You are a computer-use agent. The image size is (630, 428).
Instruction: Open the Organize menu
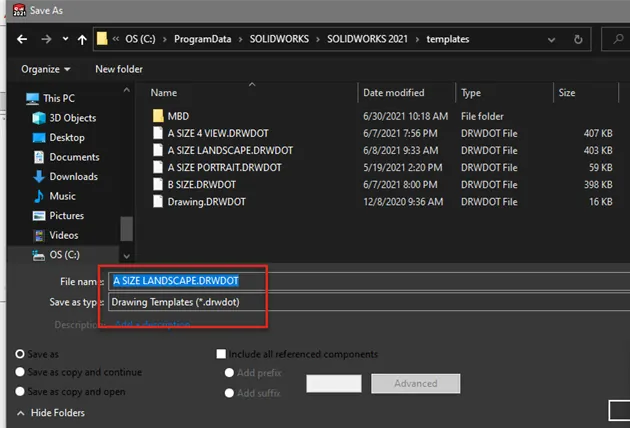45,69
